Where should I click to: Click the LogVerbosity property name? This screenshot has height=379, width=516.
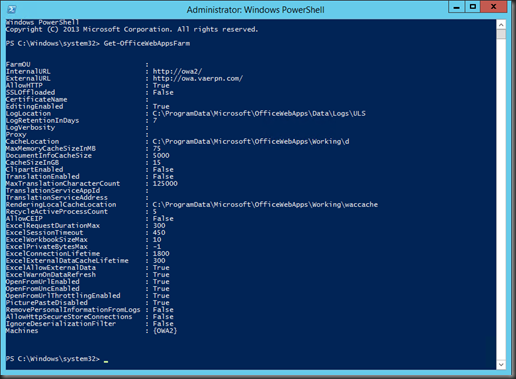[x=30, y=127]
